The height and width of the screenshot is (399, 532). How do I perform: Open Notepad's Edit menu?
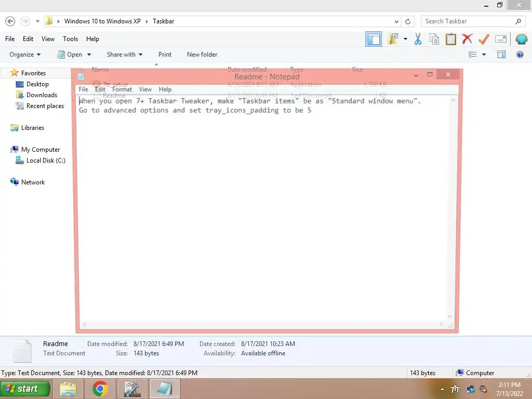(x=100, y=89)
